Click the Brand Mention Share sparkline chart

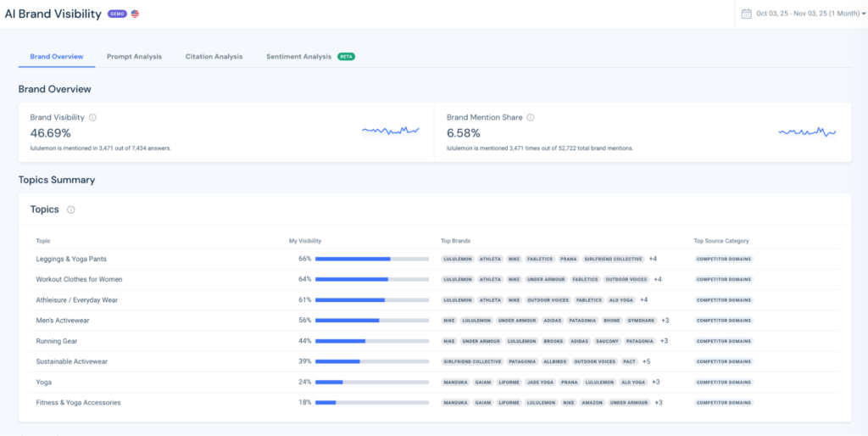[x=807, y=131]
